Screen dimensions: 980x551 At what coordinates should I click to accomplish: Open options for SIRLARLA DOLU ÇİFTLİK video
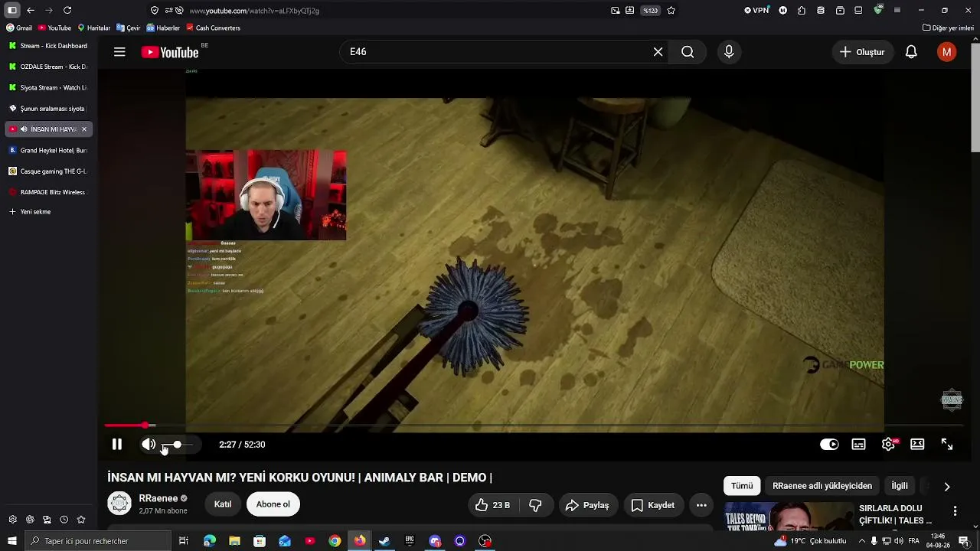955,510
